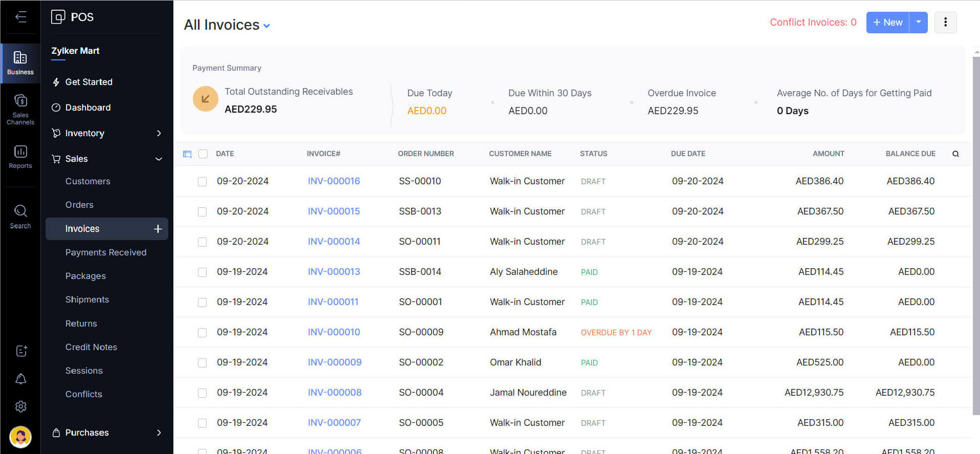
Task: Open the All Invoices view dropdown
Action: tap(266, 26)
